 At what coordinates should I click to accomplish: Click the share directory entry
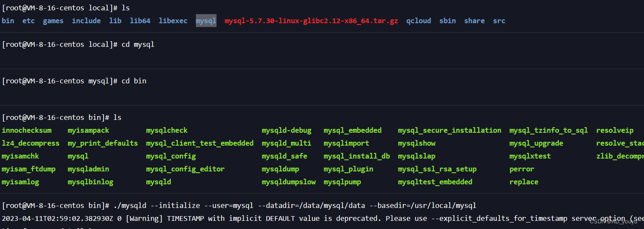474,21
